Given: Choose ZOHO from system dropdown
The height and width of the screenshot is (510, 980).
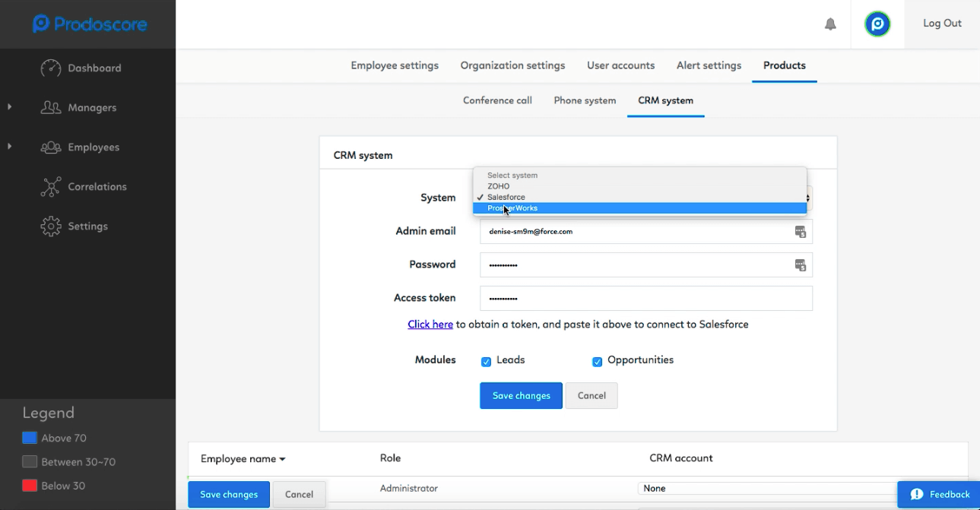Looking at the screenshot, I should pos(639,186).
